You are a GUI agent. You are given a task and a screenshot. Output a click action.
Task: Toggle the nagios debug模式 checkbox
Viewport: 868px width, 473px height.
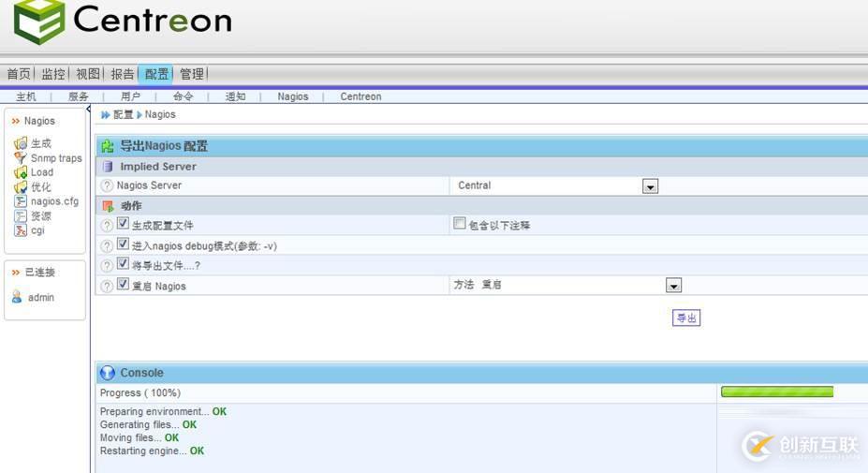click(x=123, y=244)
